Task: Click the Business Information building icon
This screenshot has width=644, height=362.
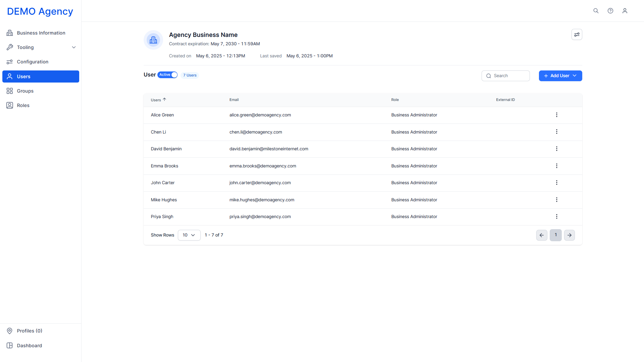Action: 10,33
